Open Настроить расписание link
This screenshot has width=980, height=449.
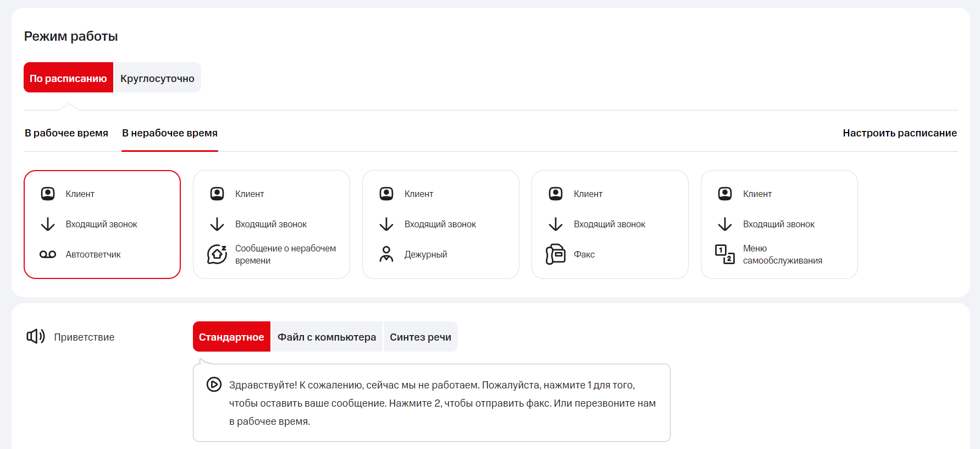point(899,133)
